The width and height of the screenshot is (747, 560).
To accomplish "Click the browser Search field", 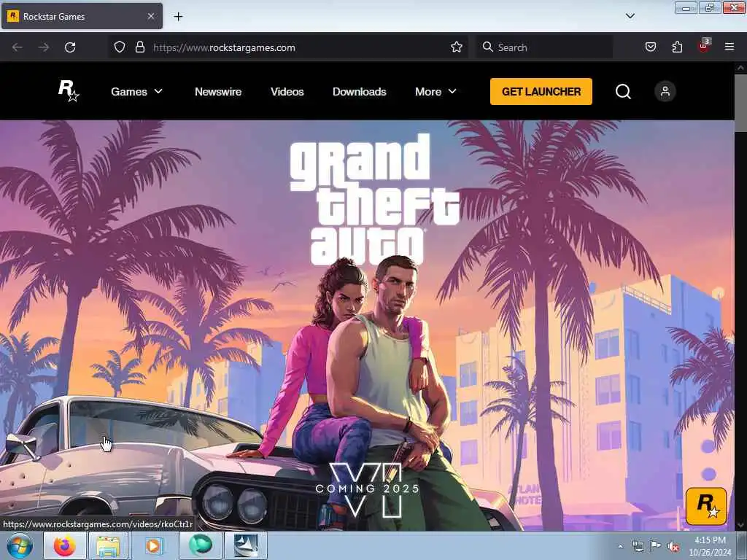I will click(544, 47).
